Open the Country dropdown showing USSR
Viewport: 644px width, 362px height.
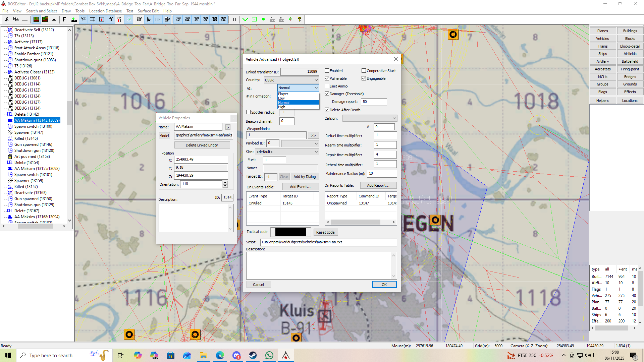pyautogui.click(x=291, y=80)
